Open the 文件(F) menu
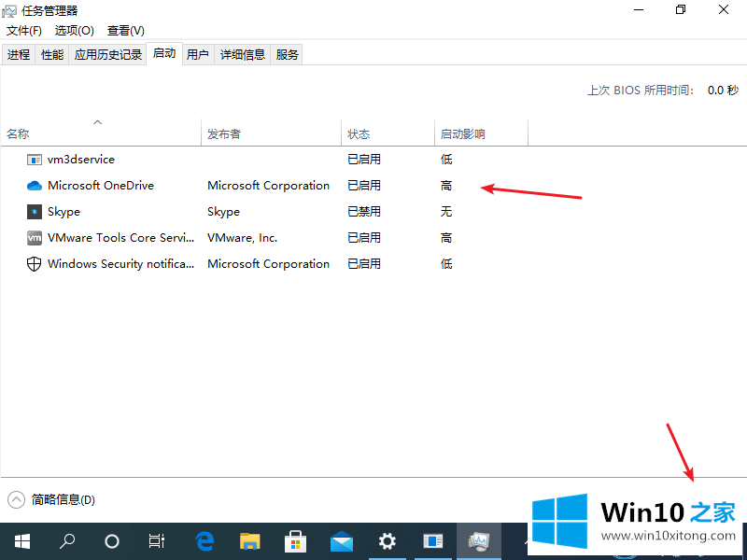Image resolution: width=747 pixels, height=560 pixels. [24, 31]
